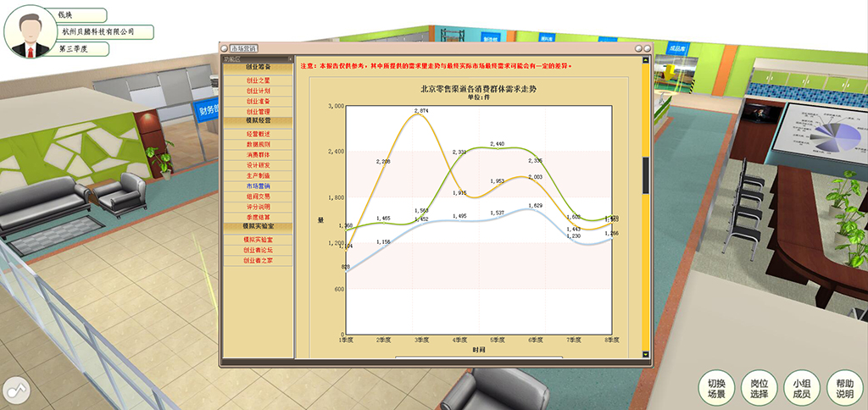868x410 pixels.
Task: Click the 第三季度 quarter label
Action: pos(74,49)
